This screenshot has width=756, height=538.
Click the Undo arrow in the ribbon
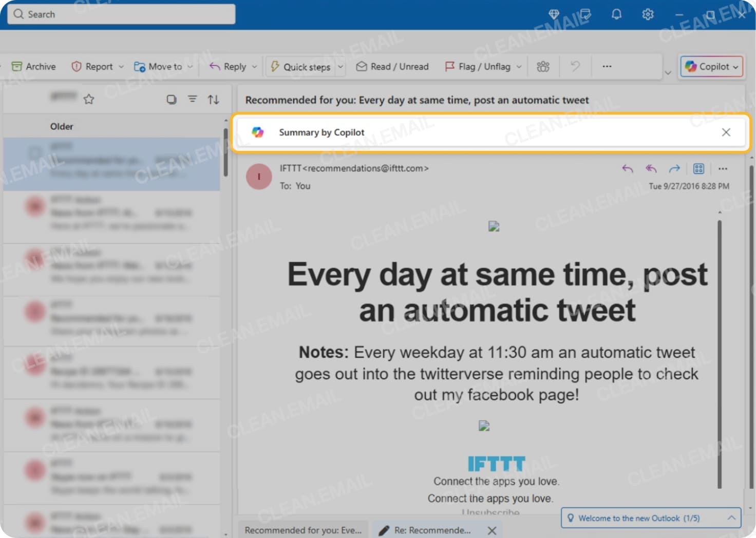point(575,66)
